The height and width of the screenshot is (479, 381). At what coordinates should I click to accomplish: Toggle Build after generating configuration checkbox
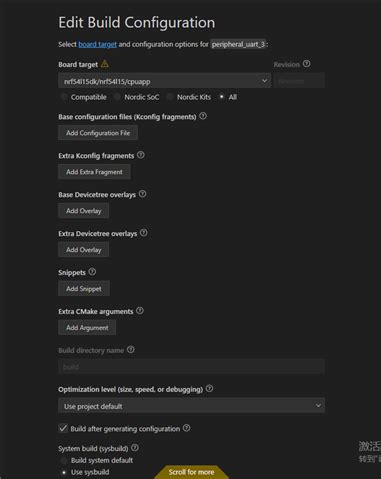coord(63,428)
